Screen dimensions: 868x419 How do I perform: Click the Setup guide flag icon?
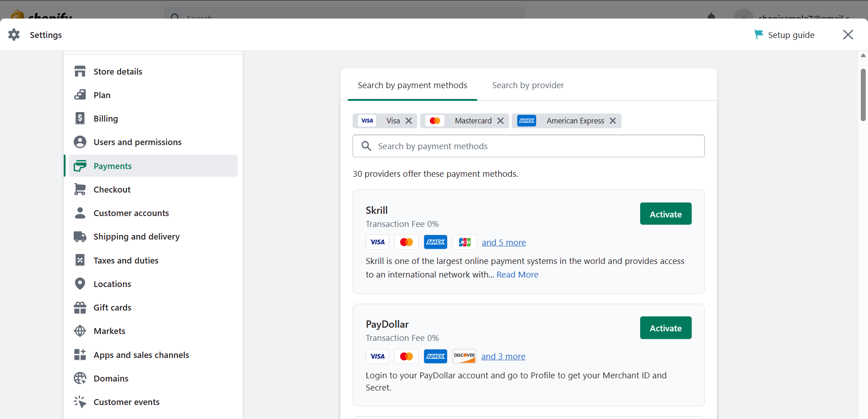(x=759, y=35)
